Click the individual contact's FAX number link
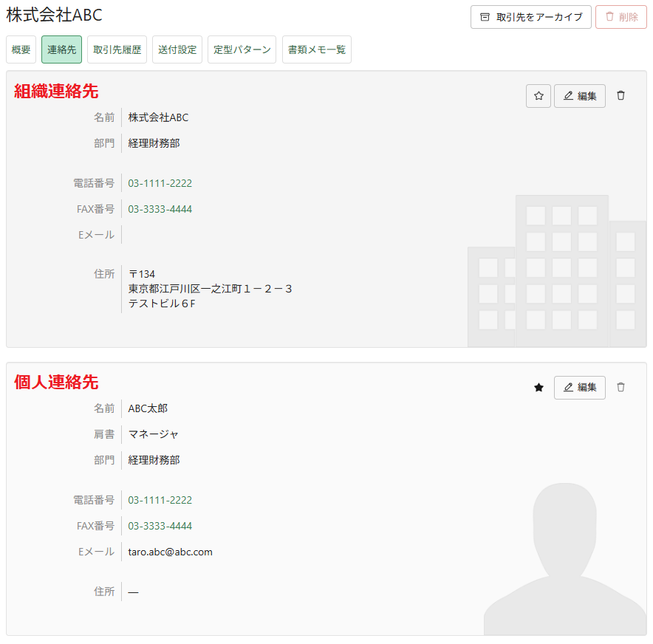 point(160,526)
